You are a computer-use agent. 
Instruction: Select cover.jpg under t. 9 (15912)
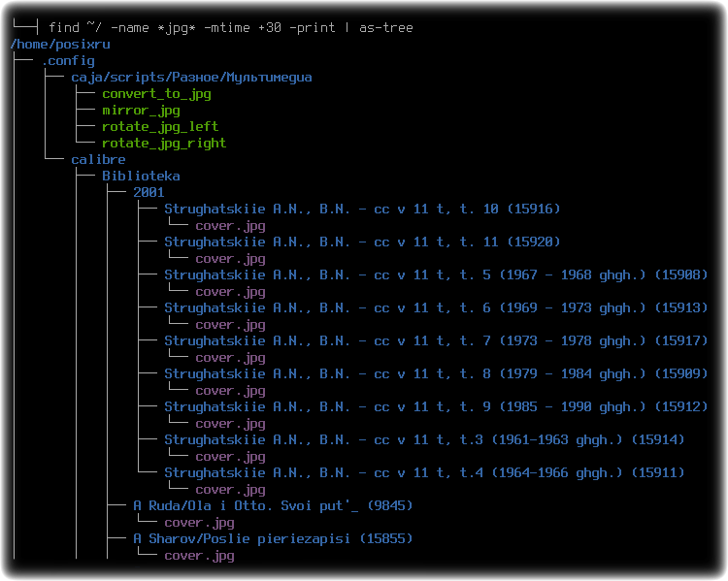230,424
